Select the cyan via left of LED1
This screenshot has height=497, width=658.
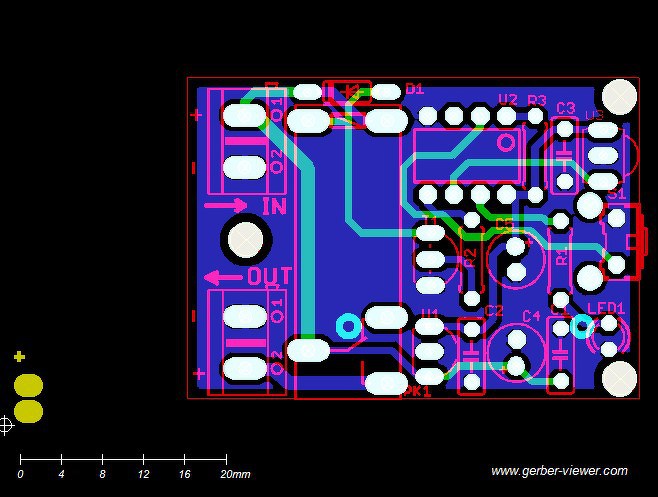[x=582, y=326]
